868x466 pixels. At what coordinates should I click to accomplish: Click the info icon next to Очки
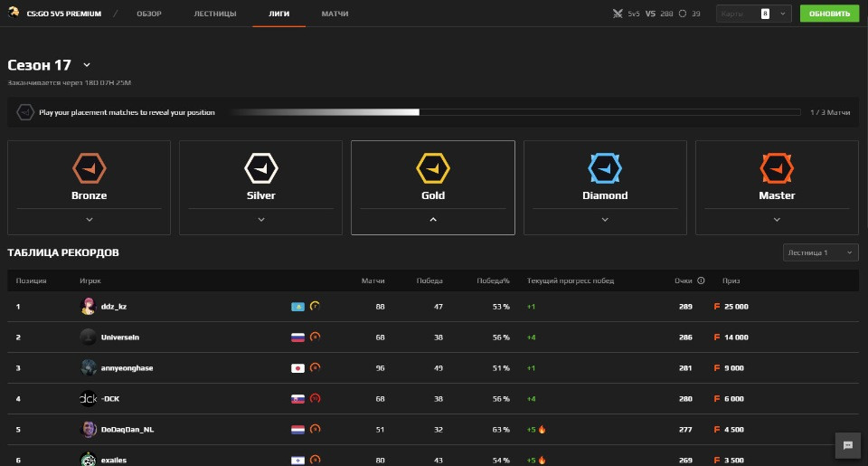[701, 281]
